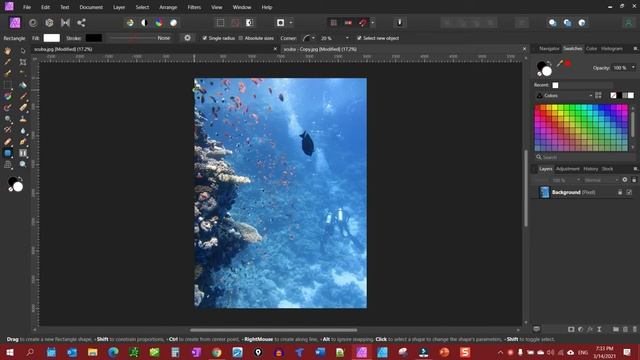Switch to the Tone Mapping Persona
640x360 pixels.
point(65,23)
